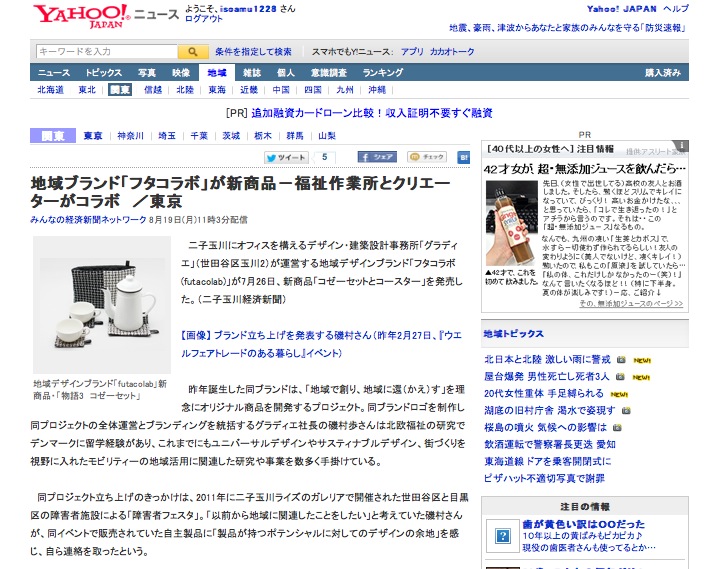Click the Hatena B! bookmark icon

[464, 157]
